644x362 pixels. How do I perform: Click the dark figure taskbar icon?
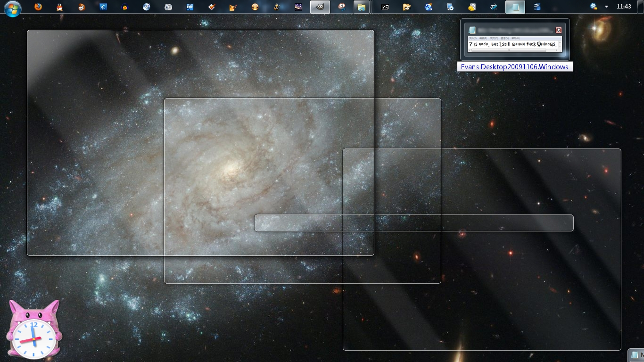277,7
